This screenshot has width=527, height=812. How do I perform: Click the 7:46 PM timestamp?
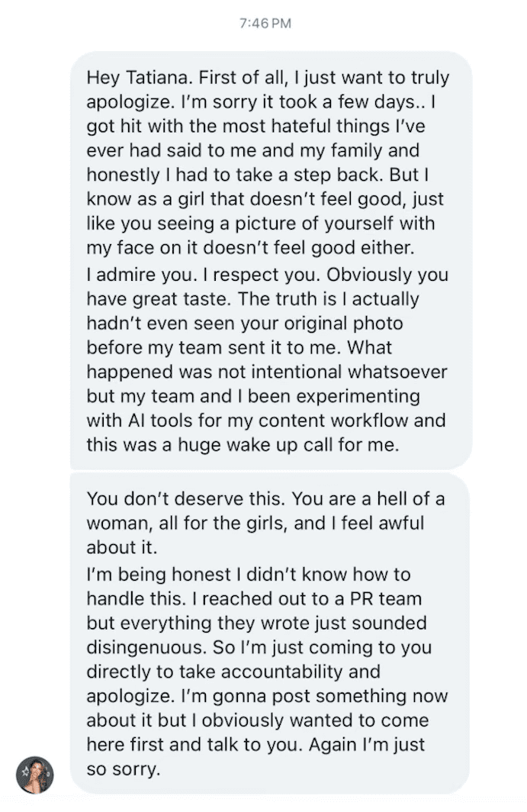(x=264, y=24)
